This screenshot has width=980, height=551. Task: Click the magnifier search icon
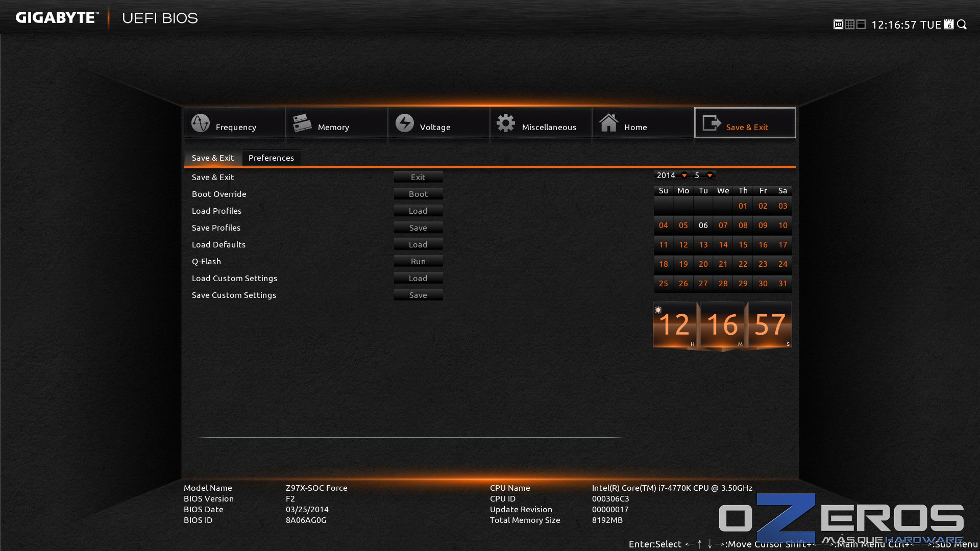962,24
